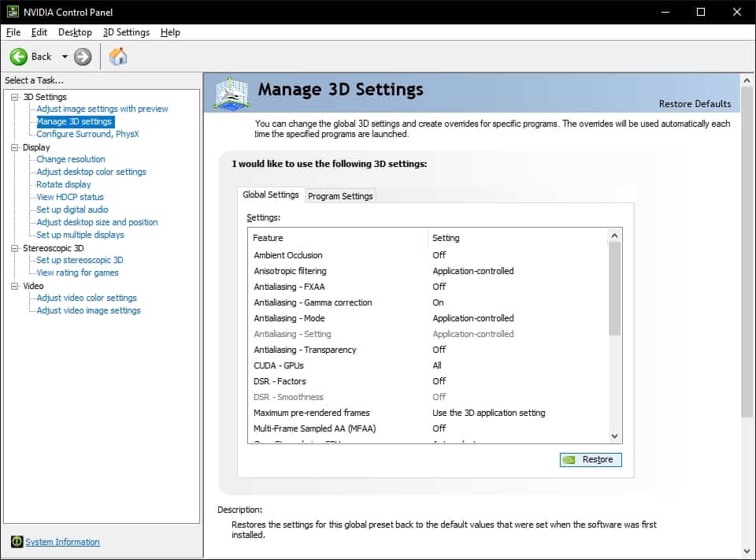Click the Feature column header
The image size is (756, 560).
tap(338, 238)
